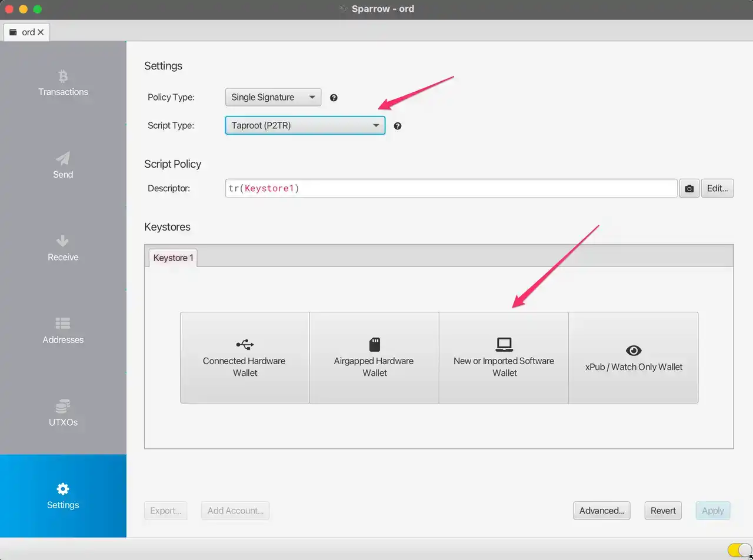The height and width of the screenshot is (560, 753).
Task: Click the Add Account... button
Action: tap(235, 511)
